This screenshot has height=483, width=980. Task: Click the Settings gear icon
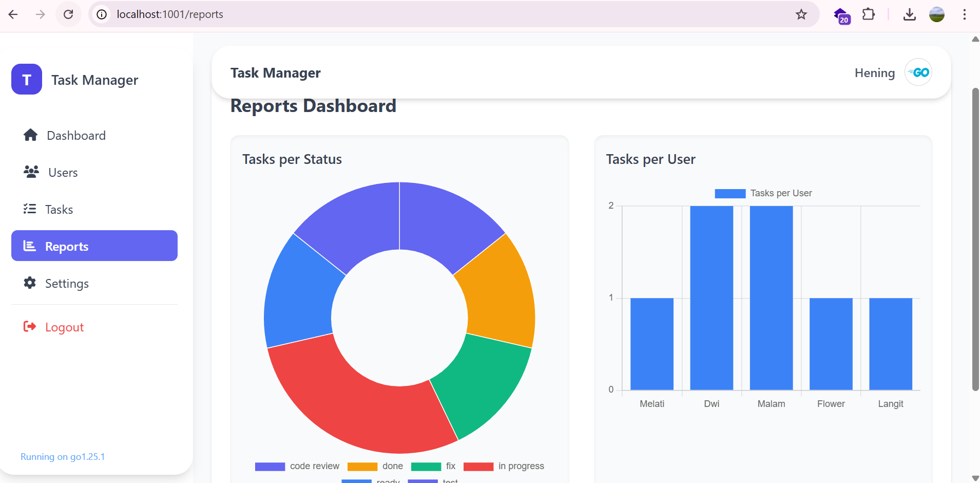click(x=30, y=283)
